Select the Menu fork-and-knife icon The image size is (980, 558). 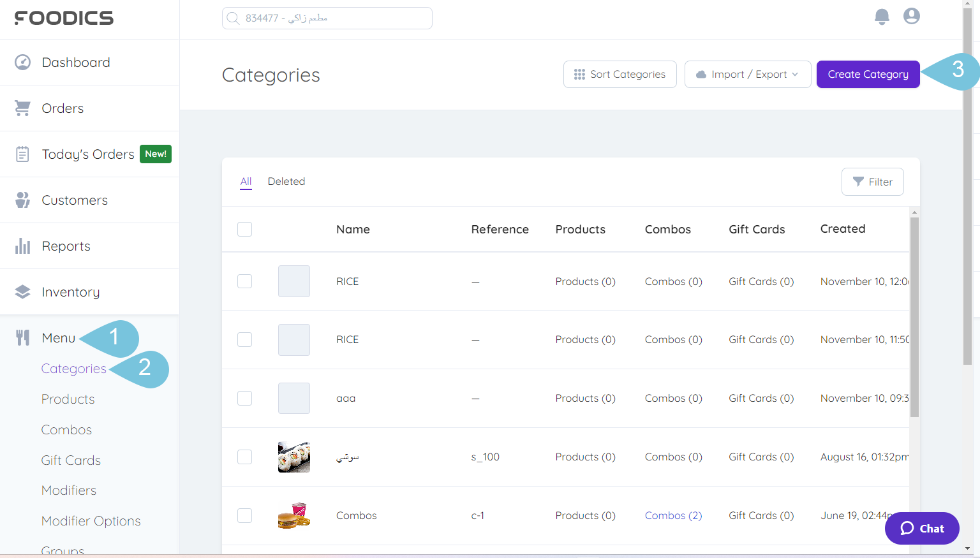point(23,337)
